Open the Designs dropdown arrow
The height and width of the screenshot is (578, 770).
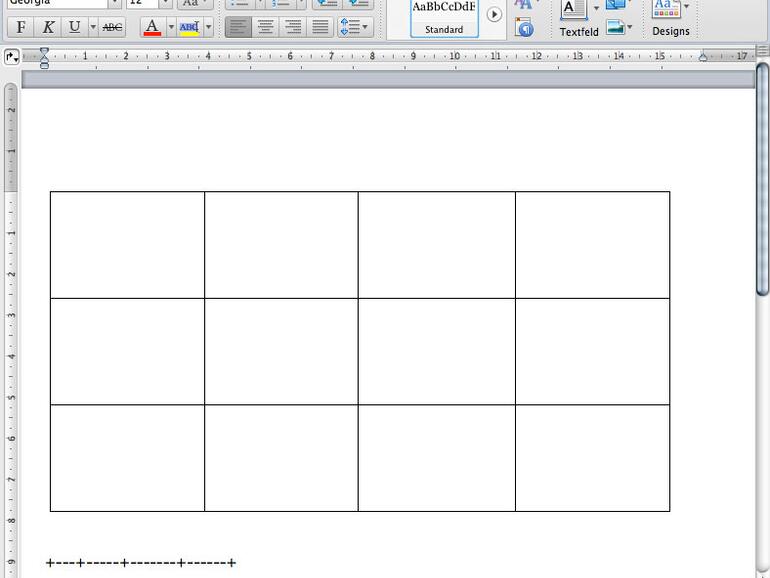click(687, 7)
